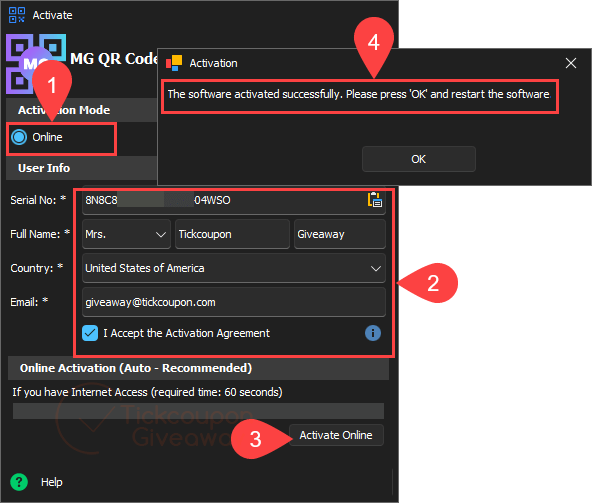Open the Help link text
592x503 pixels.
click(x=52, y=482)
